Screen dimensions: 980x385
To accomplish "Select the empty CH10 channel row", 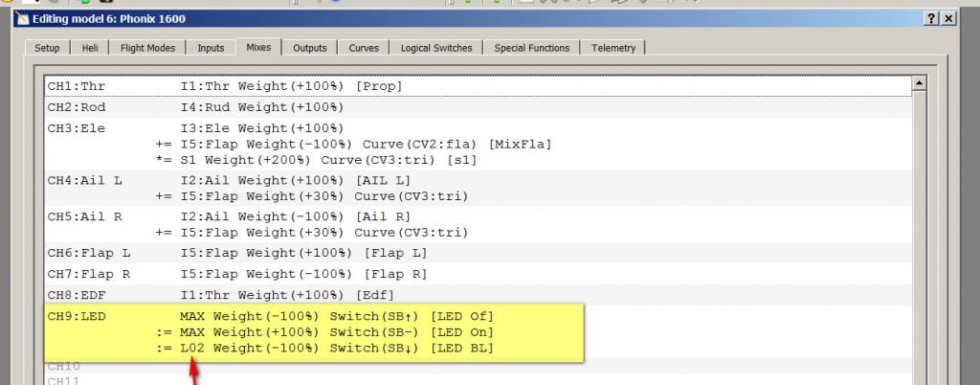I will (x=287, y=367).
